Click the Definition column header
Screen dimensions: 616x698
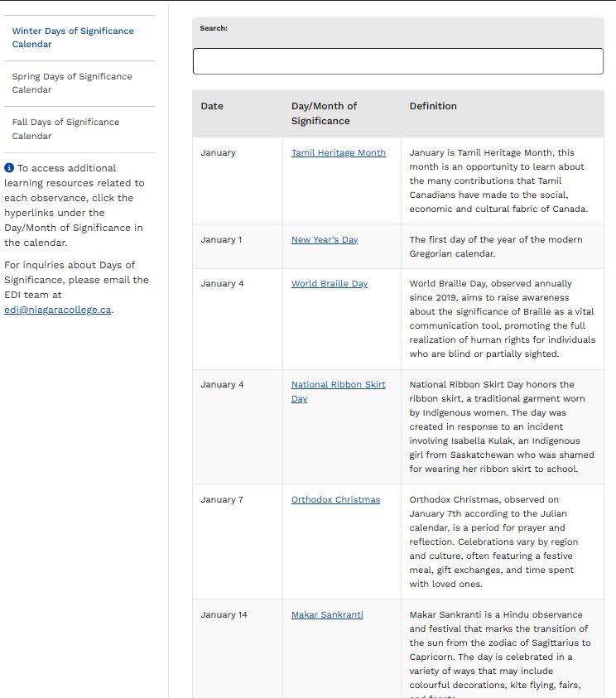tap(433, 106)
